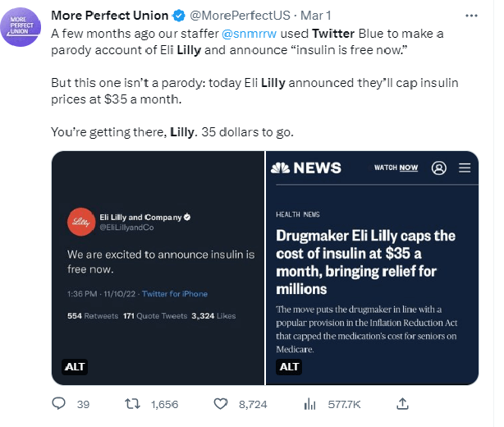This screenshot has height=427, width=504.
Task: View tweet analytics bar chart icon
Action: point(310,404)
